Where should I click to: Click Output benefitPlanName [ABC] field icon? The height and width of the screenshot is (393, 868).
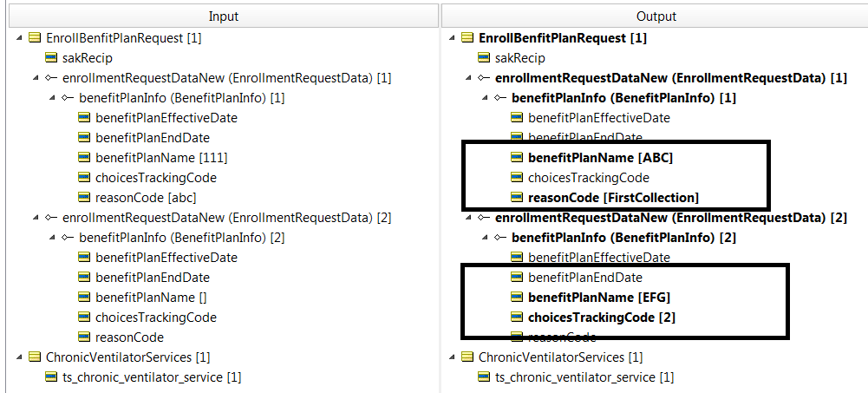(517, 158)
